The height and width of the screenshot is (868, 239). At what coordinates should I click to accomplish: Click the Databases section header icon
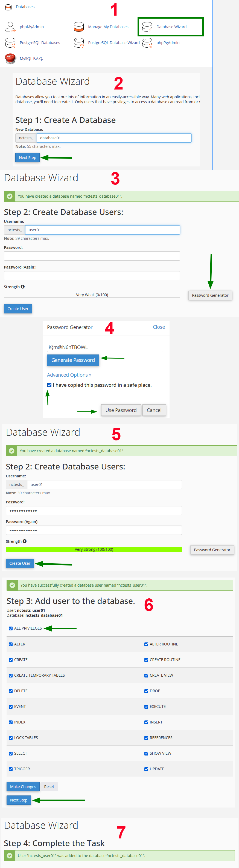(8, 7)
